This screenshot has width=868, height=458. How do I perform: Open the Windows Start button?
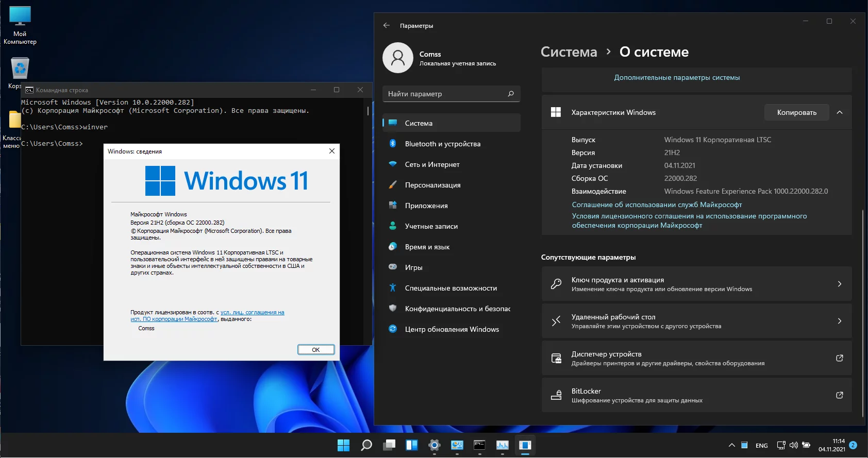point(343,445)
